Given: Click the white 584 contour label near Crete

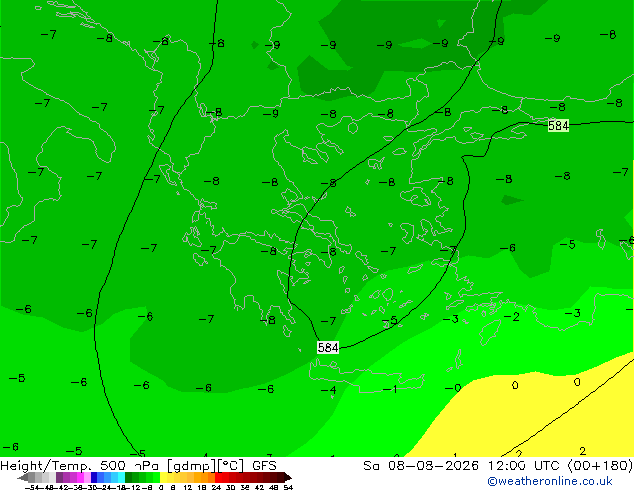Looking at the screenshot, I should click(x=328, y=347).
